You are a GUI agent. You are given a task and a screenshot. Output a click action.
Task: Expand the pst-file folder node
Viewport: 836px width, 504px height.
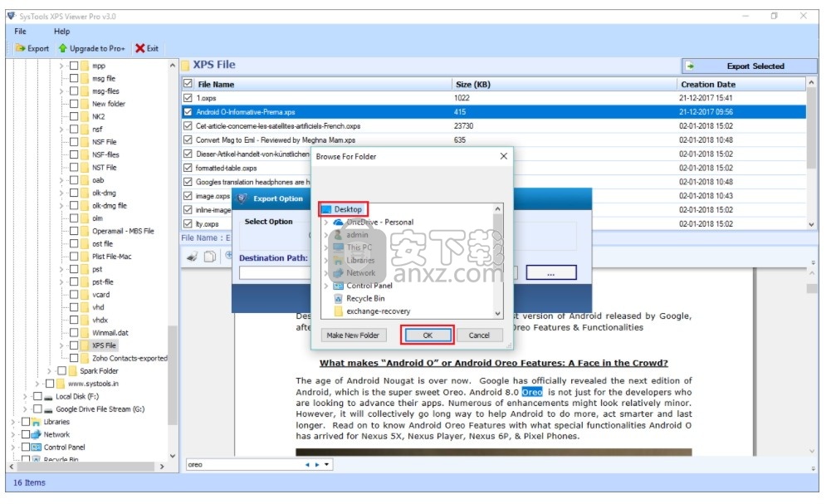tap(61, 282)
